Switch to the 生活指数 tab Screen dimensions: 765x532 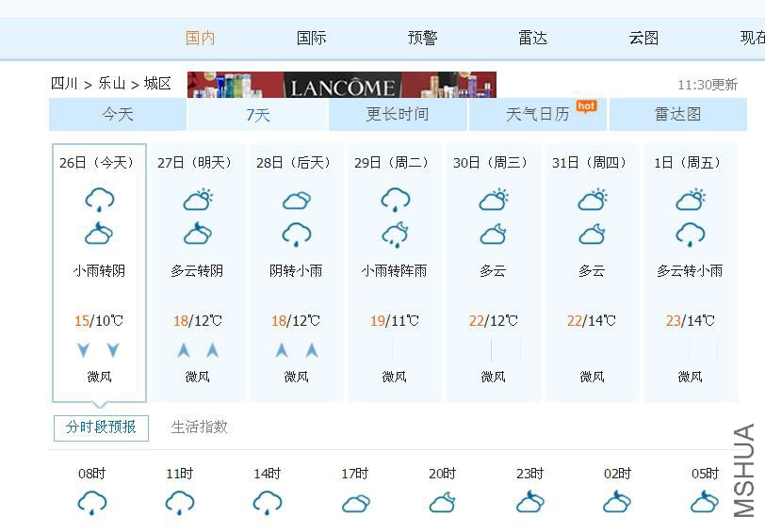(199, 427)
